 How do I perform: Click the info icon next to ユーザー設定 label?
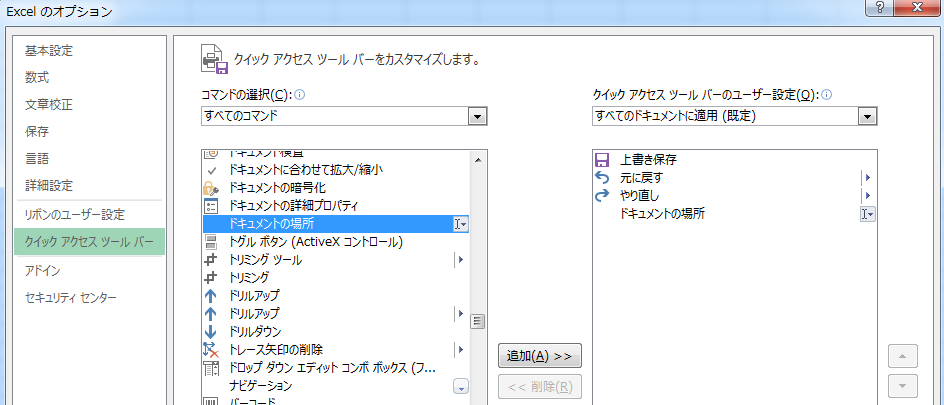[827, 94]
